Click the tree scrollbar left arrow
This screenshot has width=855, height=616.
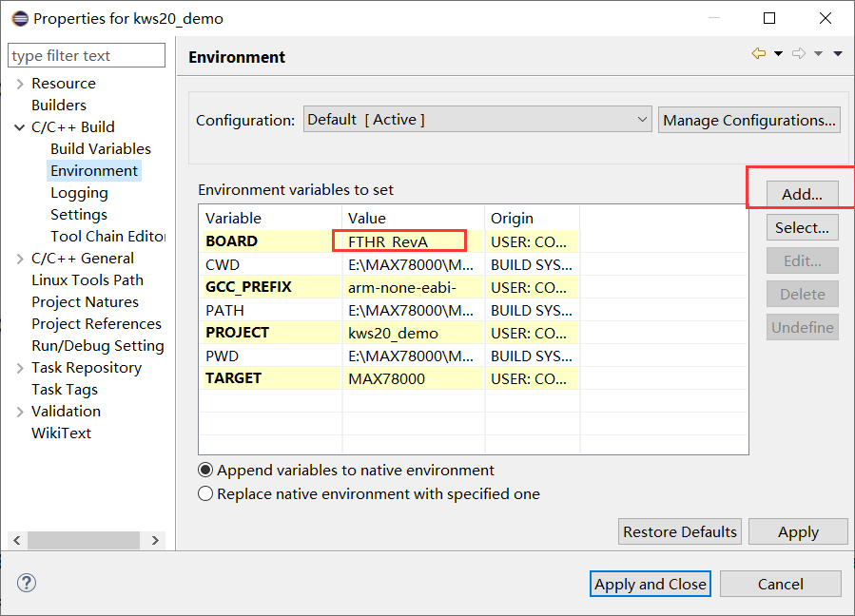tap(17, 540)
